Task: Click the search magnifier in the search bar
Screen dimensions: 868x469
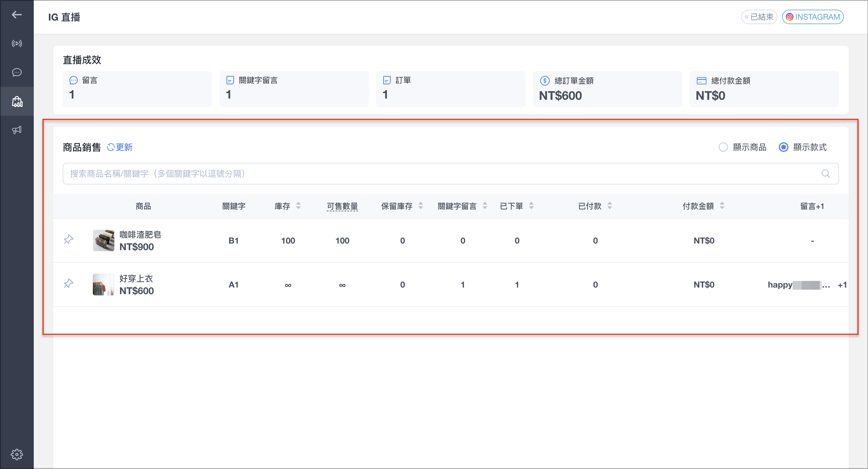Action: click(826, 174)
